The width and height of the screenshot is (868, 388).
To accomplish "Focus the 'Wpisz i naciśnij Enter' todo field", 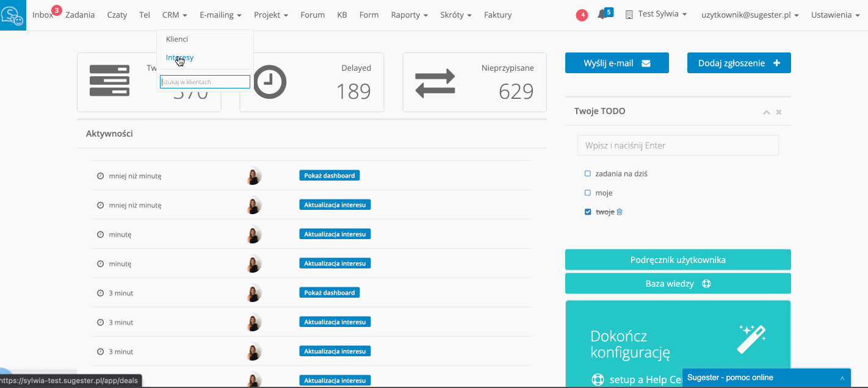I will pos(678,145).
